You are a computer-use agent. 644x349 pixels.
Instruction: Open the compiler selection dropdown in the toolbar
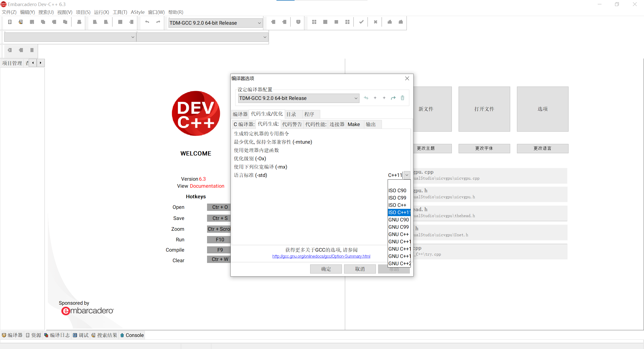(x=259, y=23)
